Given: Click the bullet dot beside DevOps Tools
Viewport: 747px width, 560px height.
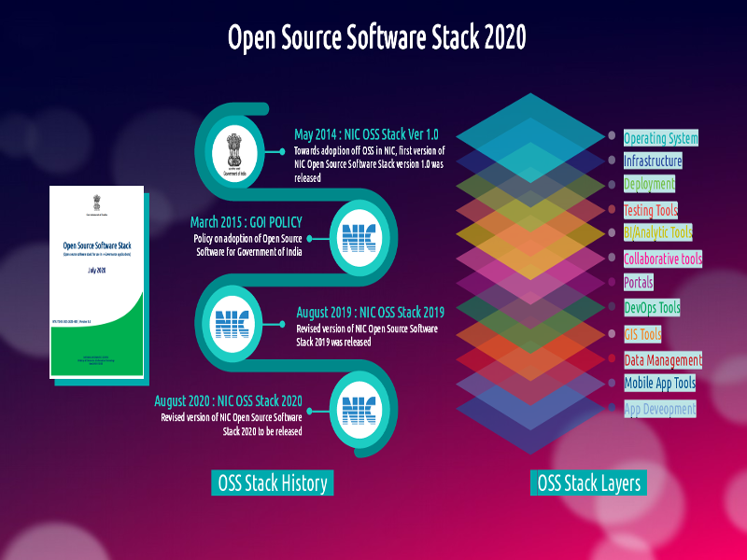Looking at the screenshot, I should [612, 307].
